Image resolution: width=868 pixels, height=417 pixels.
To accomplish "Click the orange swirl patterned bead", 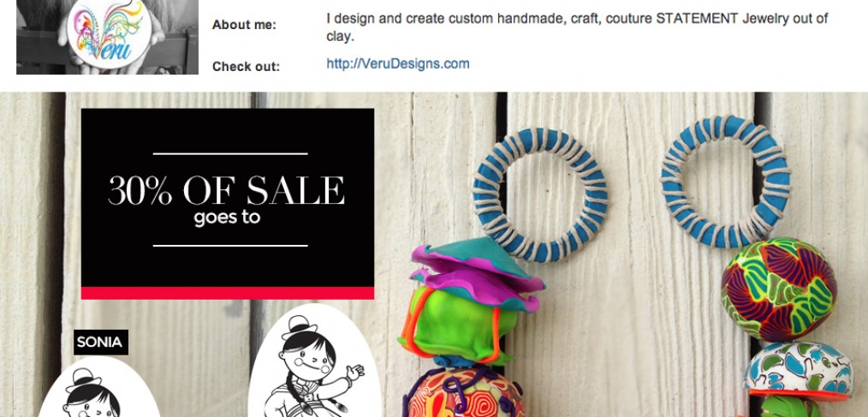I will pos(464,393).
